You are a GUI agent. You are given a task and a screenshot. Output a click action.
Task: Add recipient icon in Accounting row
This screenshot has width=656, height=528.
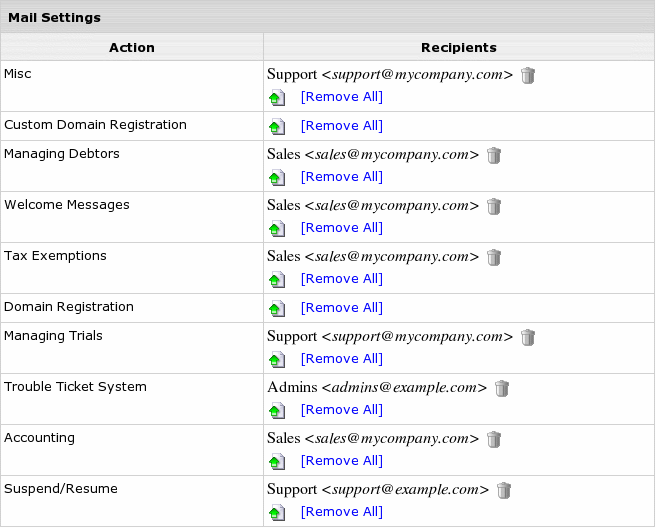(277, 462)
